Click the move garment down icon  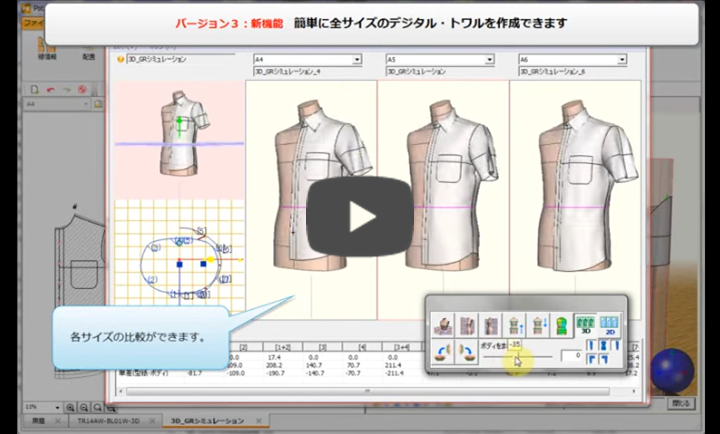click(x=538, y=323)
